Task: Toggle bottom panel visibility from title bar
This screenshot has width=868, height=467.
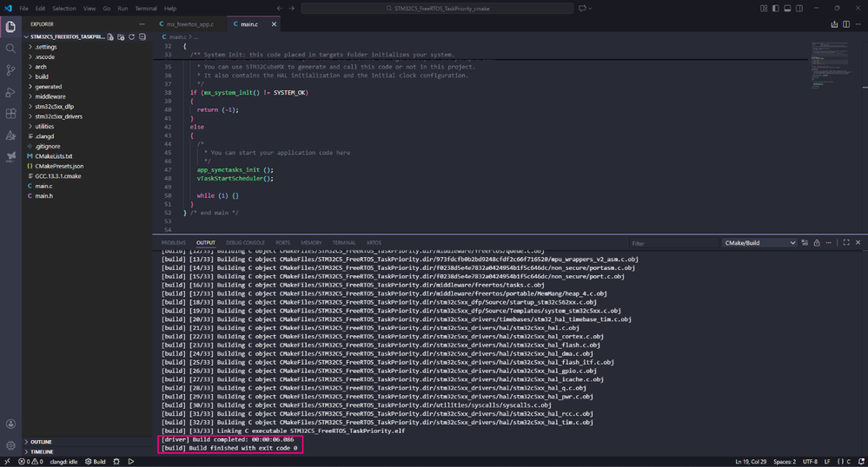Action: [x=787, y=9]
